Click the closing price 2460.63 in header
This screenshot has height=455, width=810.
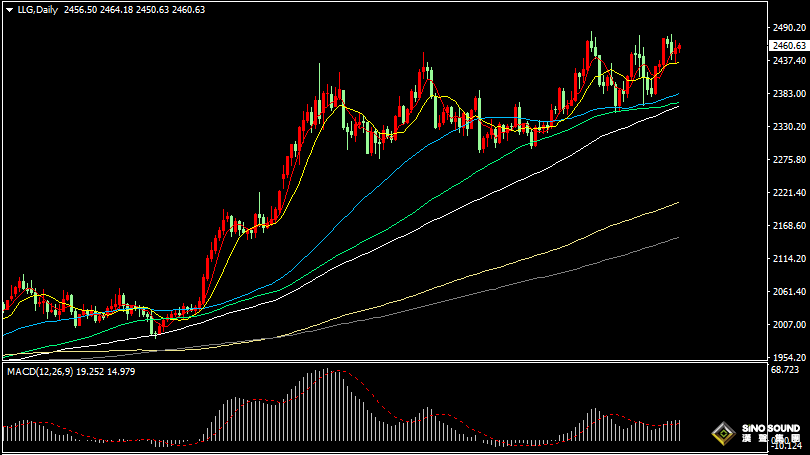(188, 10)
